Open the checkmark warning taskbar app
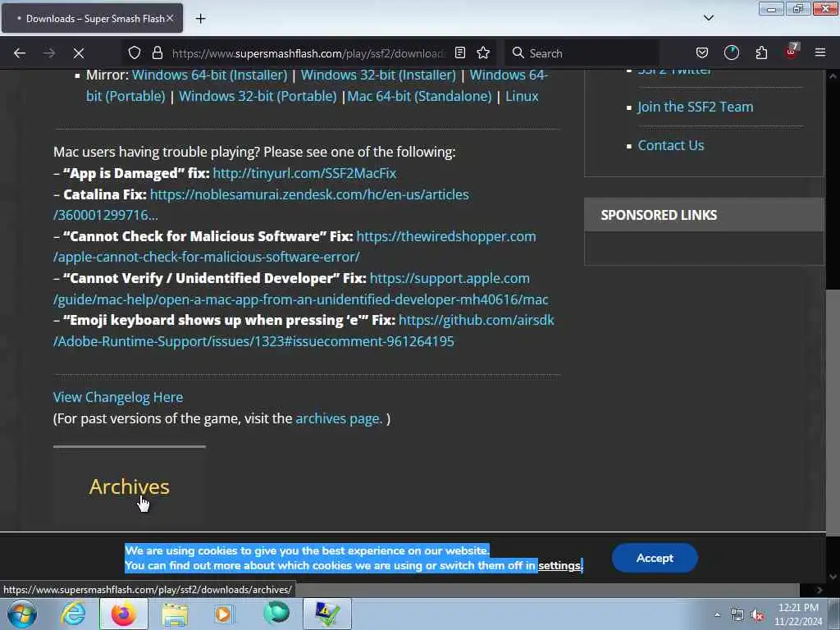The width and height of the screenshot is (840, 630). pos(327,614)
